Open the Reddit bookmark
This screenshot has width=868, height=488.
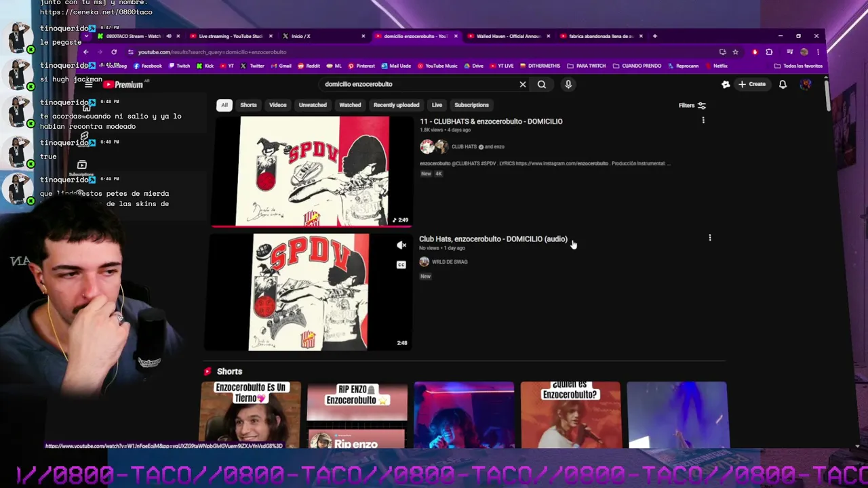pyautogui.click(x=309, y=66)
